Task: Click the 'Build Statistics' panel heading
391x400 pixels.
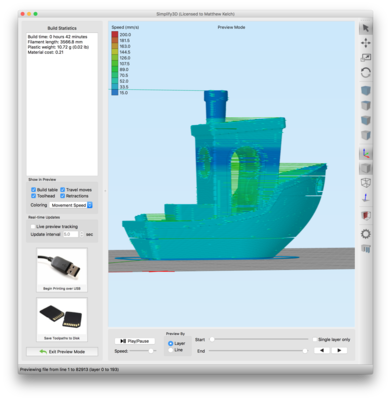Action: click(x=62, y=28)
